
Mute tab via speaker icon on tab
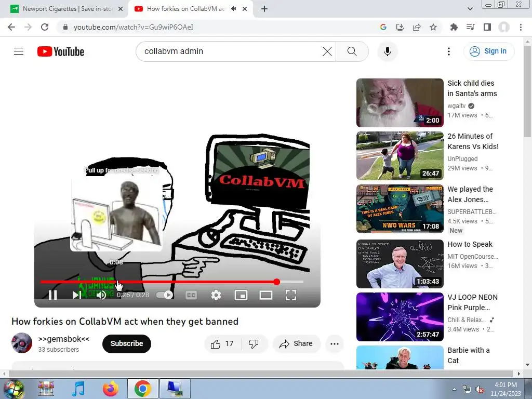233,9
